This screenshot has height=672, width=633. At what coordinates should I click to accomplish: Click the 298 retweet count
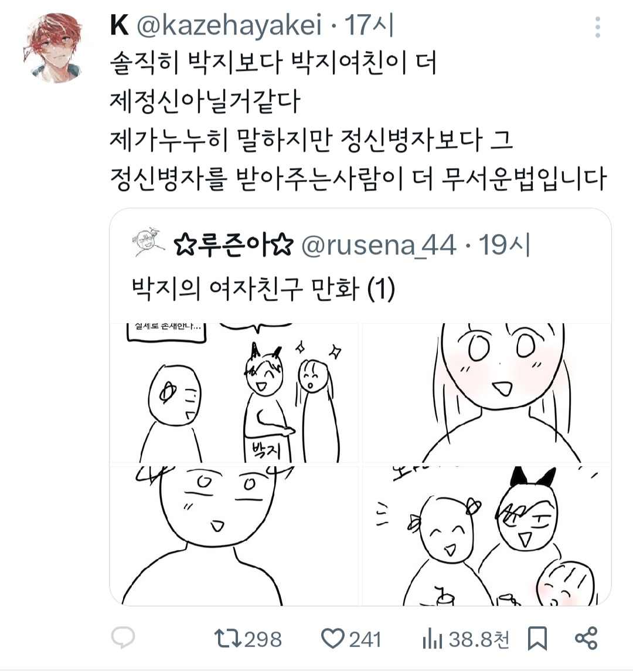pos(263,639)
